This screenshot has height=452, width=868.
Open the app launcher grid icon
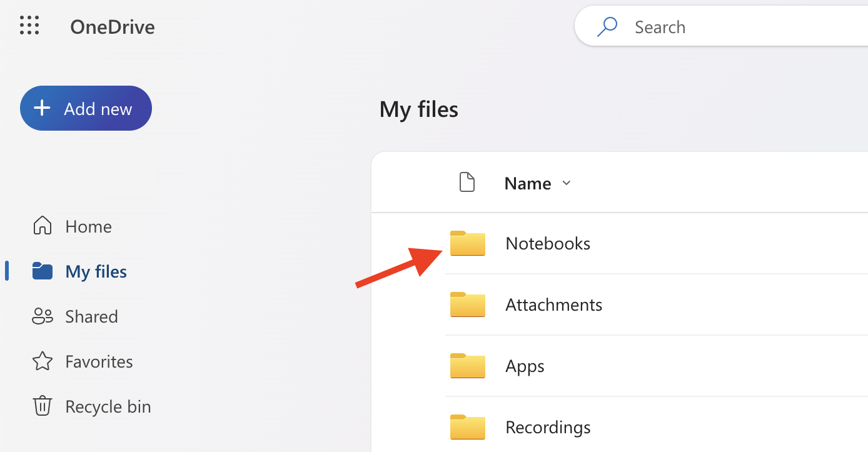29,26
